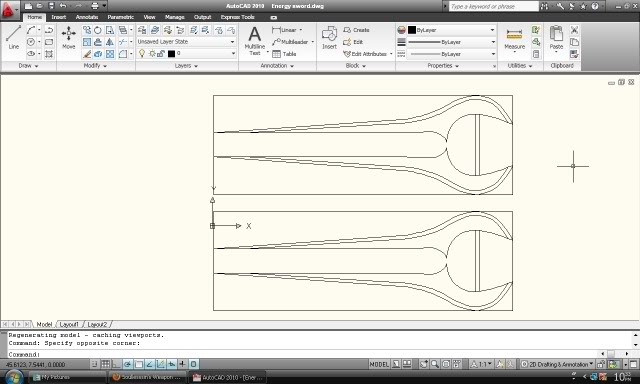Select the Rectangle tool in Draw panel
The image size is (640, 384).
49,42
